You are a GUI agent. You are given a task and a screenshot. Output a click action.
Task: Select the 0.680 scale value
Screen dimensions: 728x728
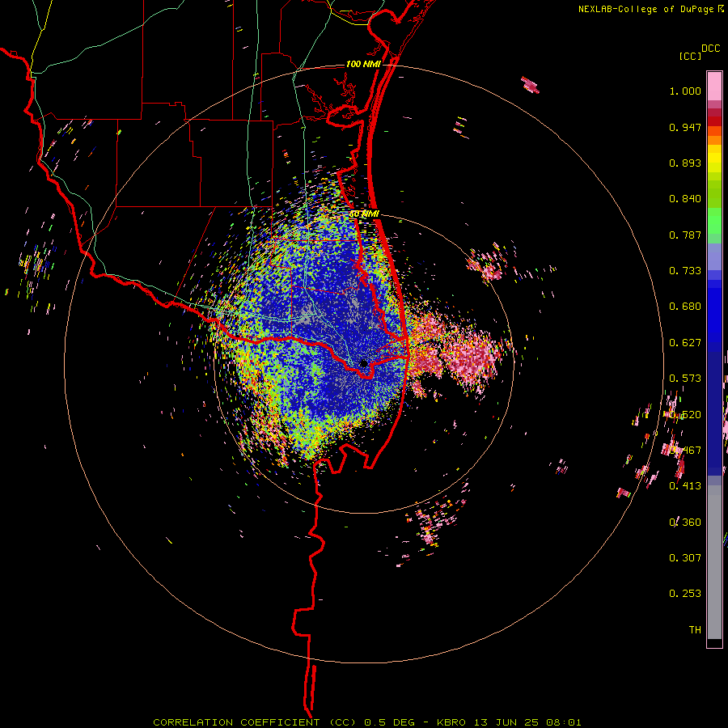point(685,307)
